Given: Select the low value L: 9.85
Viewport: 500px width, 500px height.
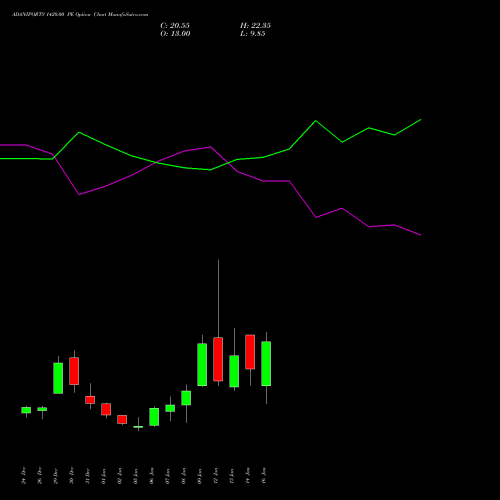Looking at the screenshot, I should (253, 34).
